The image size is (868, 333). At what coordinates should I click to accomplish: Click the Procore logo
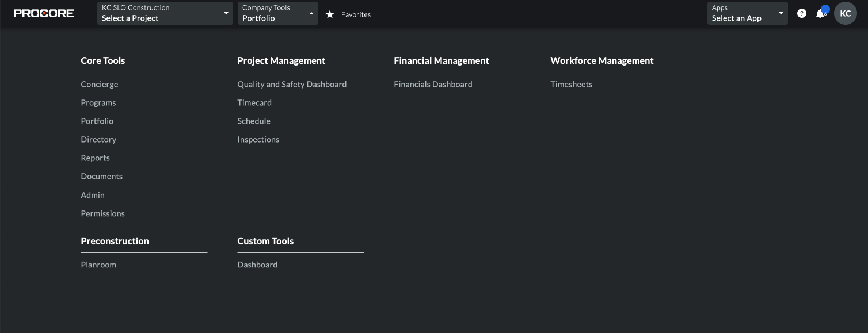coord(44,12)
